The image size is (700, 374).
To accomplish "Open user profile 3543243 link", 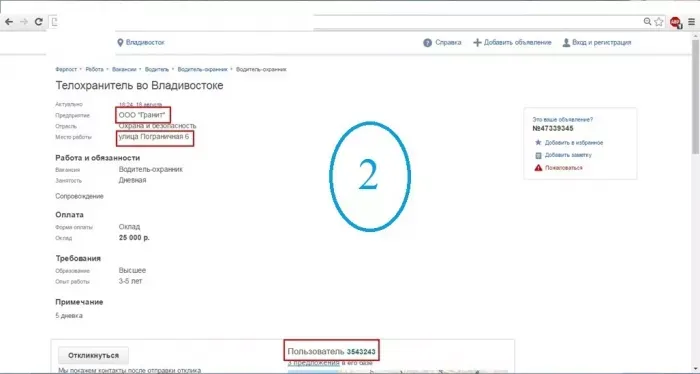I will coord(361,352).
